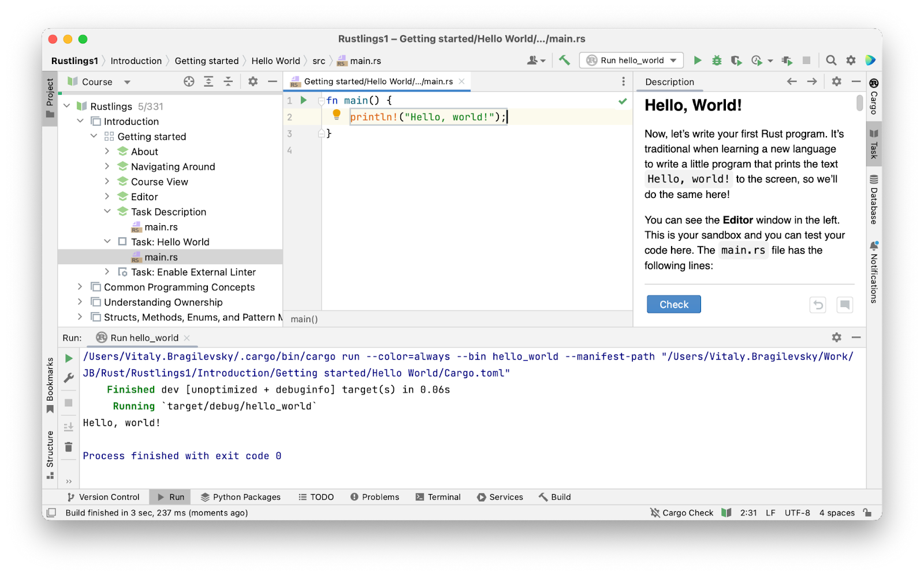Click line ending indicator LF
This screenshot has width=924, height=576.
770,513
